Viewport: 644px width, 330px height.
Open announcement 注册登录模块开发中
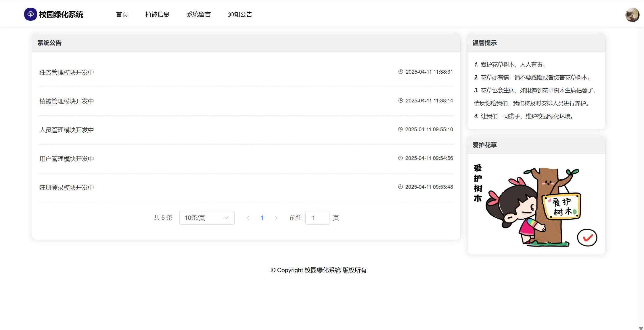(67, 188)
